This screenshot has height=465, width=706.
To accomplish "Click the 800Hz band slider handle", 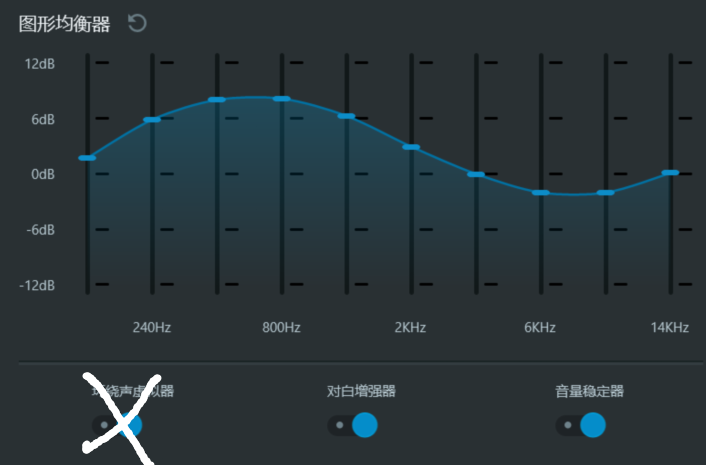I will (281, 99).
